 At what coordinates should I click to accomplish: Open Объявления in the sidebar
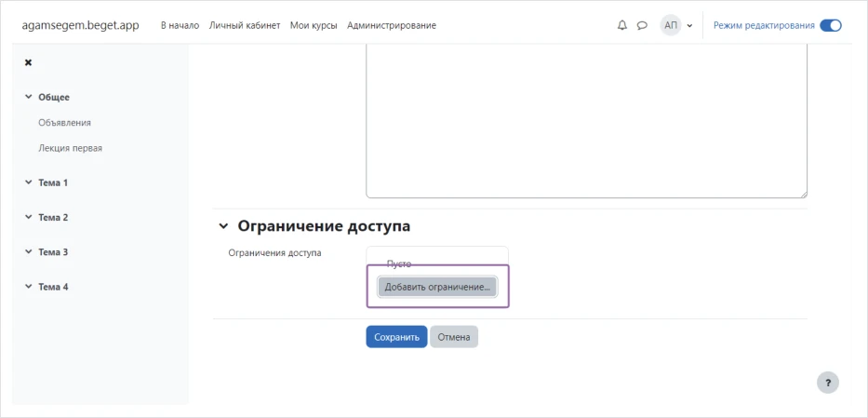(65, 123)
